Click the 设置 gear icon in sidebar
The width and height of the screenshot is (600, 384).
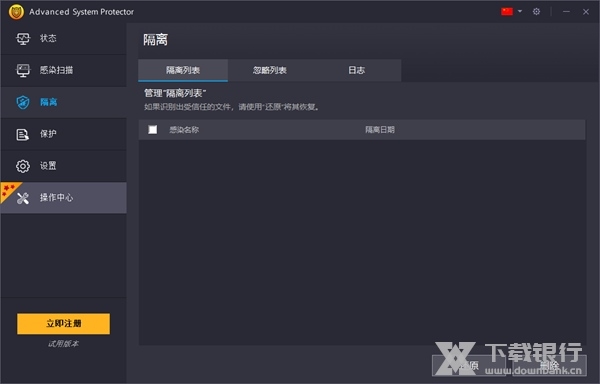(x=23, y=166)
